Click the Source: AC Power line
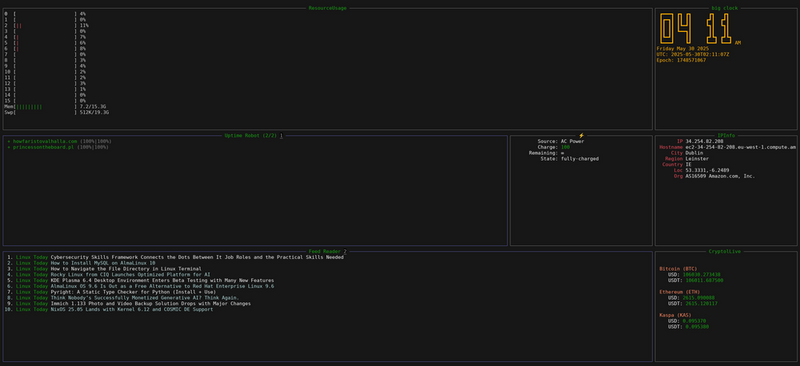 point(561,141)
